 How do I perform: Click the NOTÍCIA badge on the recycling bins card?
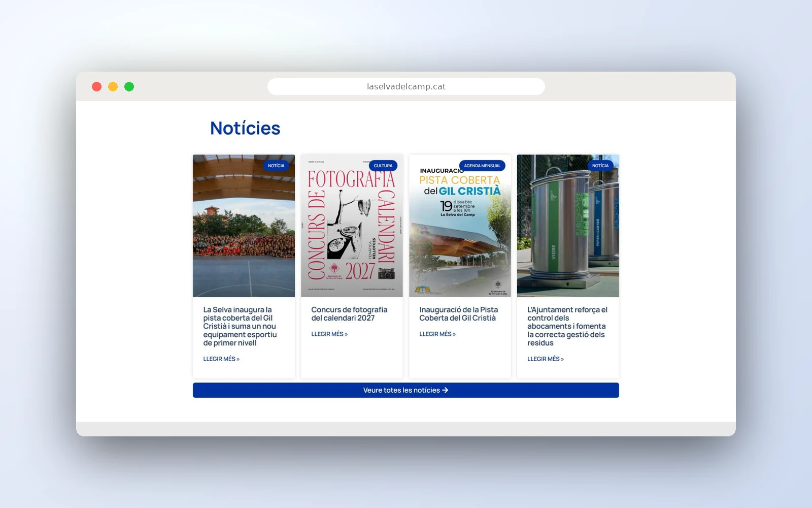[x=600, y=166]
